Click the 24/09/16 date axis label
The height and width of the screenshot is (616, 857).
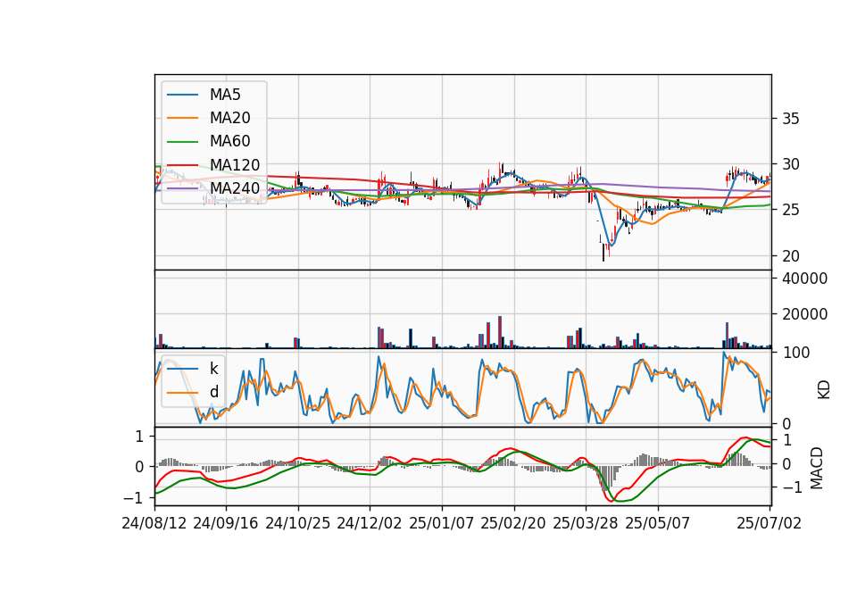pos(226,523)
